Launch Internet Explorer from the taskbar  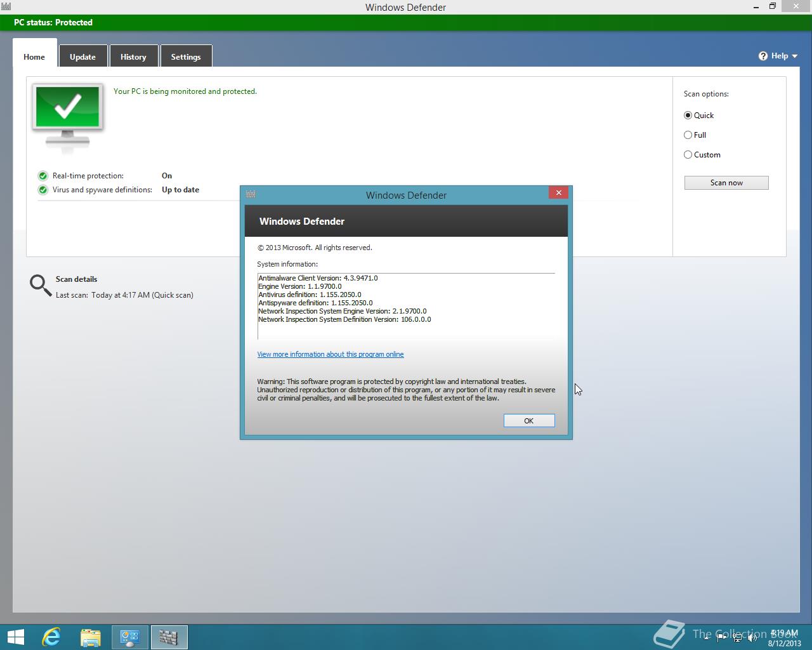[51, 637]
